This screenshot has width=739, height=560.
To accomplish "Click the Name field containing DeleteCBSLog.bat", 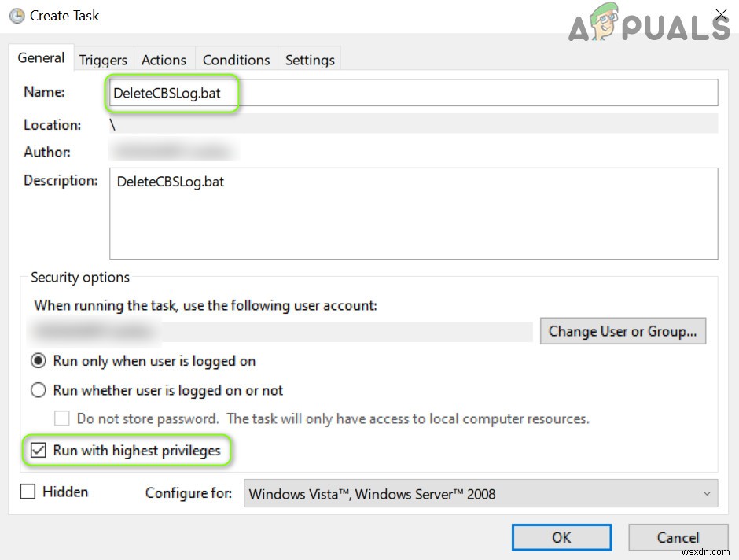I will [x=414, y=93].
